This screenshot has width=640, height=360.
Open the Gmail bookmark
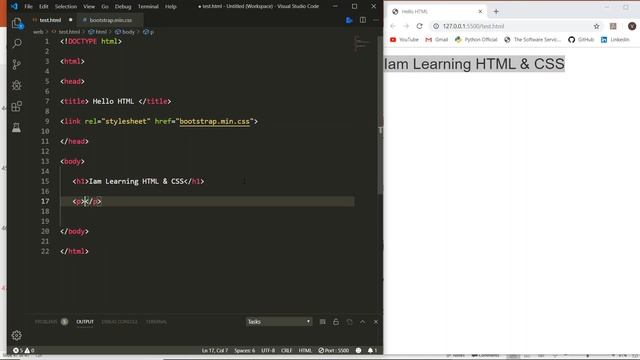coord(436,40)
